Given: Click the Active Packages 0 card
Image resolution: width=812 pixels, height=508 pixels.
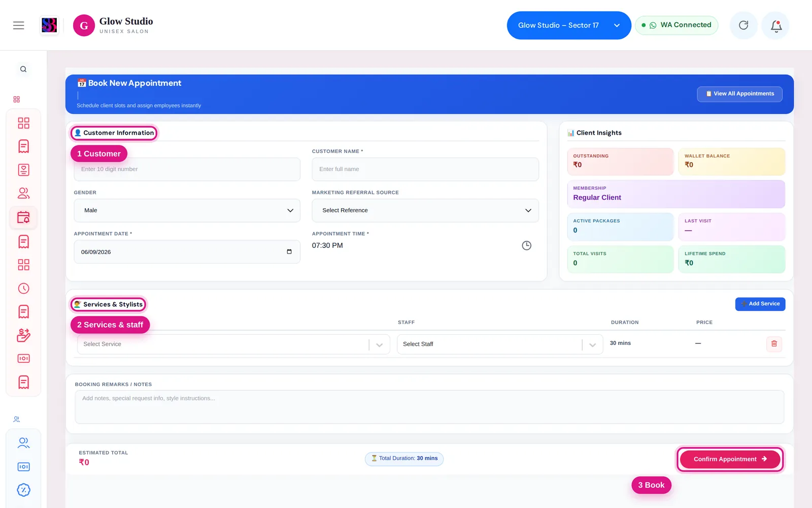Looking at the screenshot, I should pos(620,227).
